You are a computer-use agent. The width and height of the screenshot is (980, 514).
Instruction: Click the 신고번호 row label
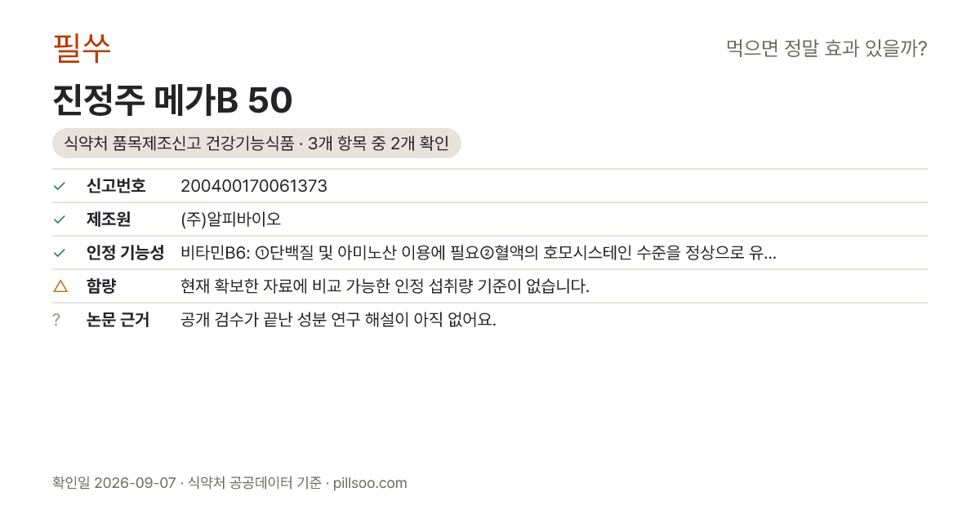[x=116, y=186]
